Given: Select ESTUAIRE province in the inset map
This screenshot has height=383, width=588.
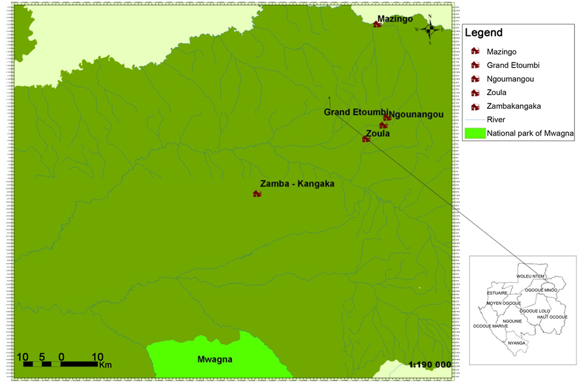Looking at the screenshot, I should (x=497, y=293).
